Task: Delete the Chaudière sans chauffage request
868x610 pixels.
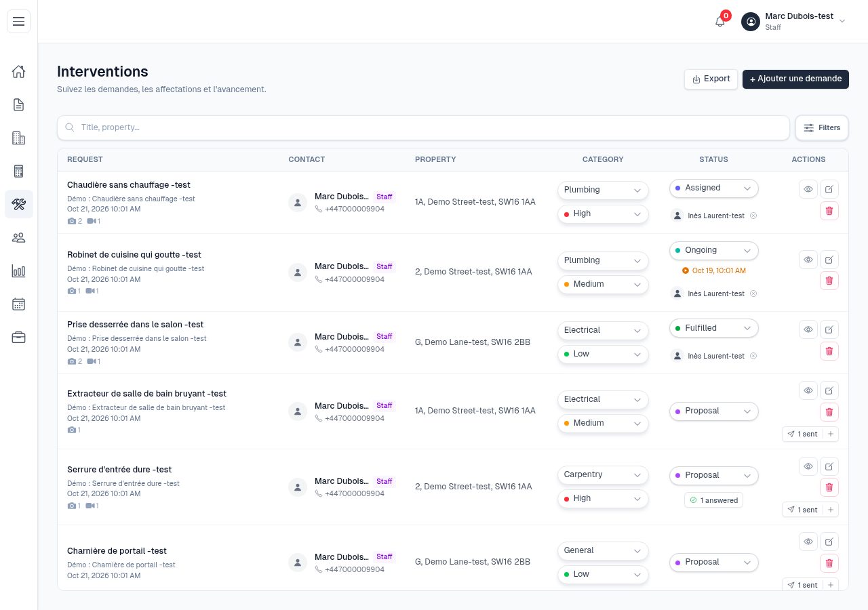Action: [829, 211]
